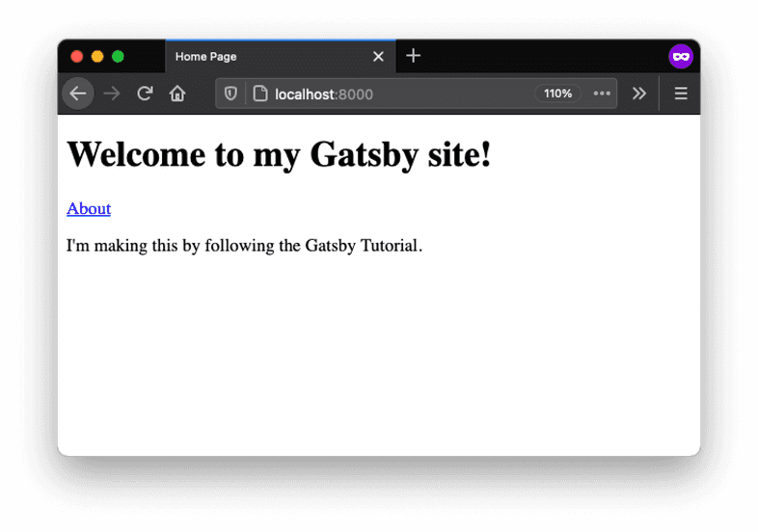Maximize window with the green button
This screenshot has height=532, width=758.
pos(118,57)
